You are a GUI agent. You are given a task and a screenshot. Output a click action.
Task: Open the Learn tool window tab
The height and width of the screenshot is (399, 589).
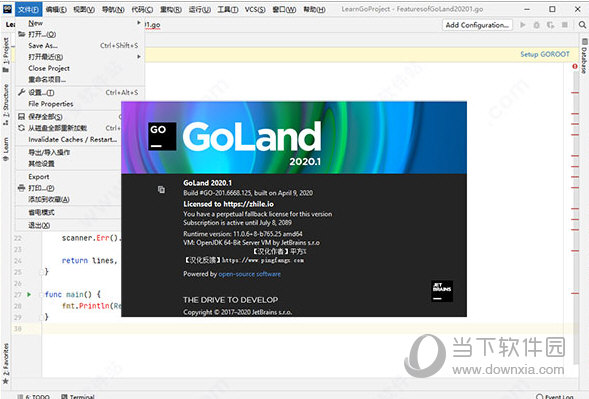tap(6, 149)
